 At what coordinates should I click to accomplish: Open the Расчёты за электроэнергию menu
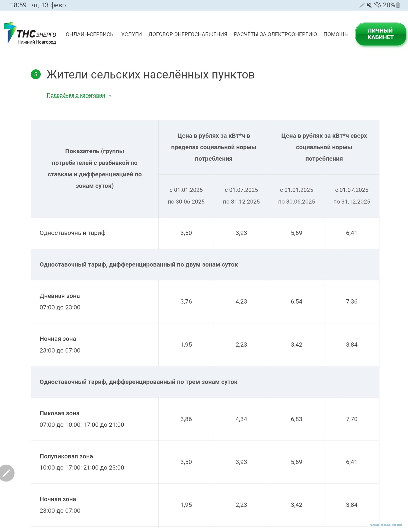coord(275,34)
